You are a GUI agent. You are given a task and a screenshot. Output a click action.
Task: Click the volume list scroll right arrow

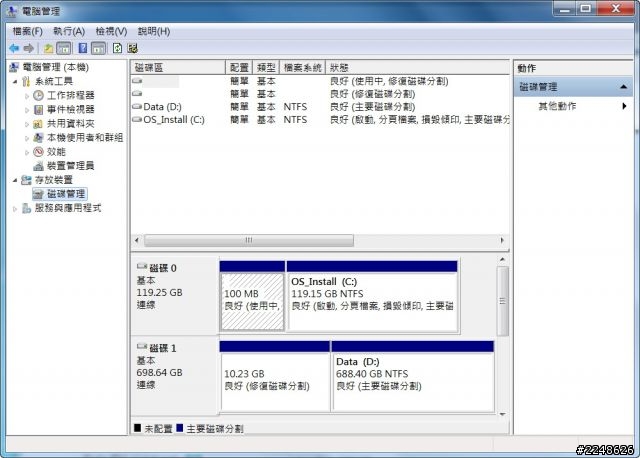pyautogui.click(x=502, y=240)
